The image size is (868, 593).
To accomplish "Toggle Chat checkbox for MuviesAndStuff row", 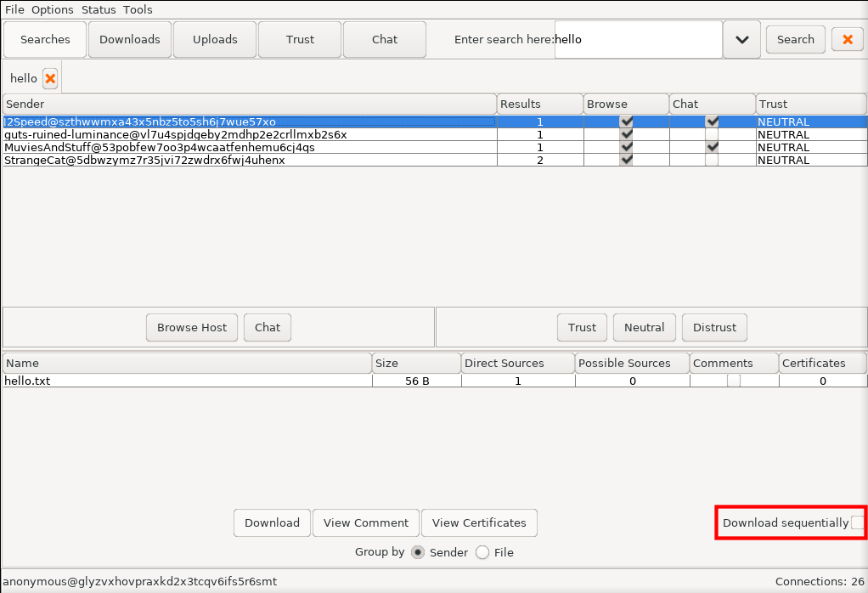I will (x=712, y=147).
